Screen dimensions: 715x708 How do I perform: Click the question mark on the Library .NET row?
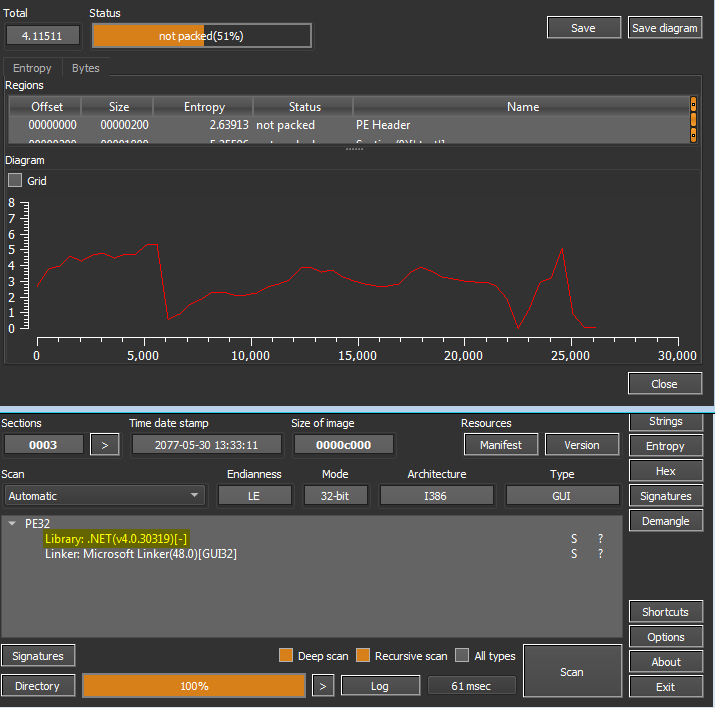pos(601,539)
